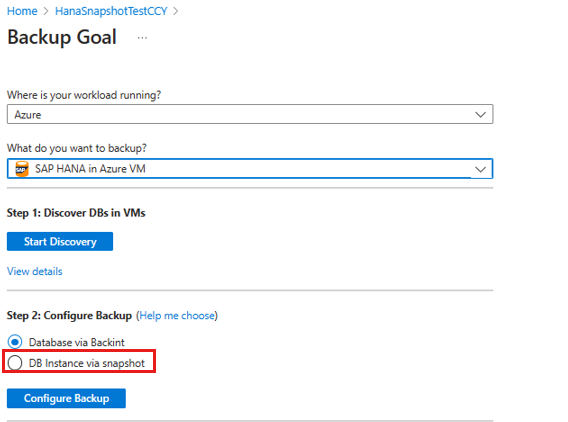Click the SAP HANA database icon
Viewport: 568px width, 422px height.
point(22,169)
